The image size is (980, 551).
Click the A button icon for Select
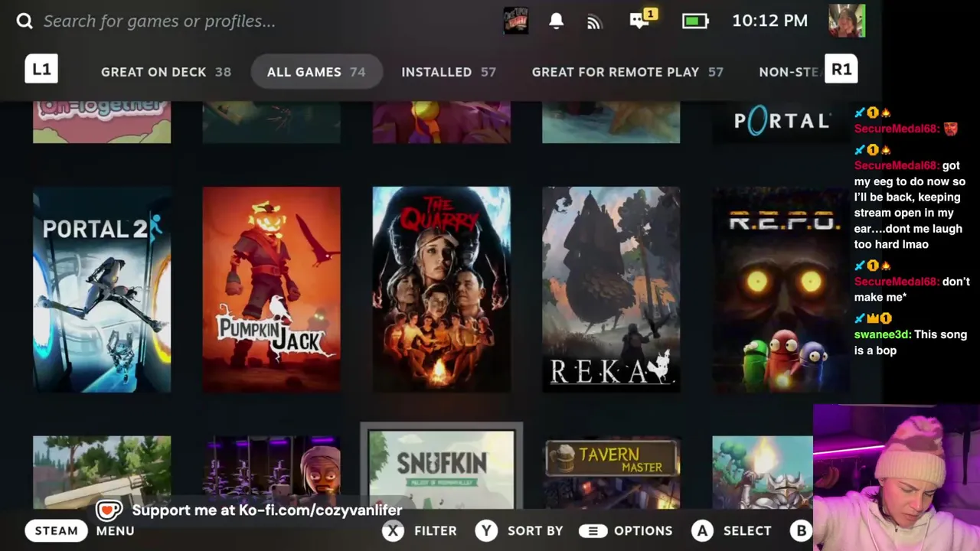702,530
